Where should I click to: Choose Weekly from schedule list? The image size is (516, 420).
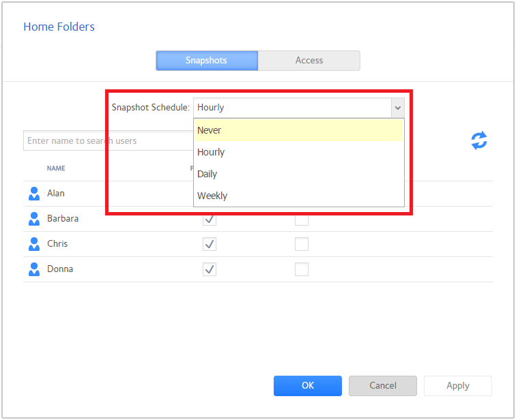coord(299,196)
